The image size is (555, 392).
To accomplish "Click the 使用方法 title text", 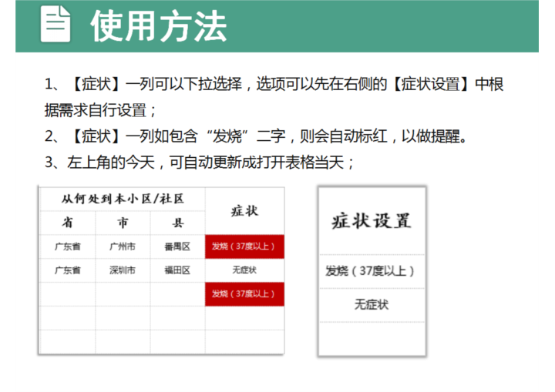I will point(158,26).
